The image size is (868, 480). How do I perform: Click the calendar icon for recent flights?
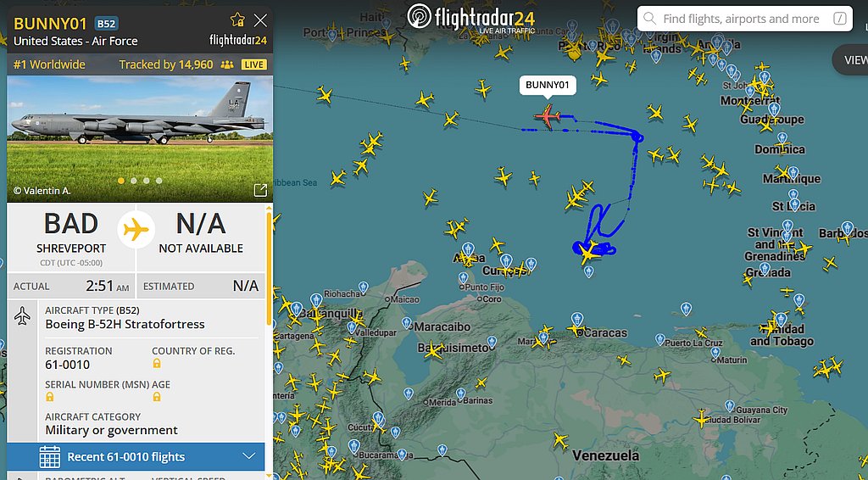(x=50, y=457)
